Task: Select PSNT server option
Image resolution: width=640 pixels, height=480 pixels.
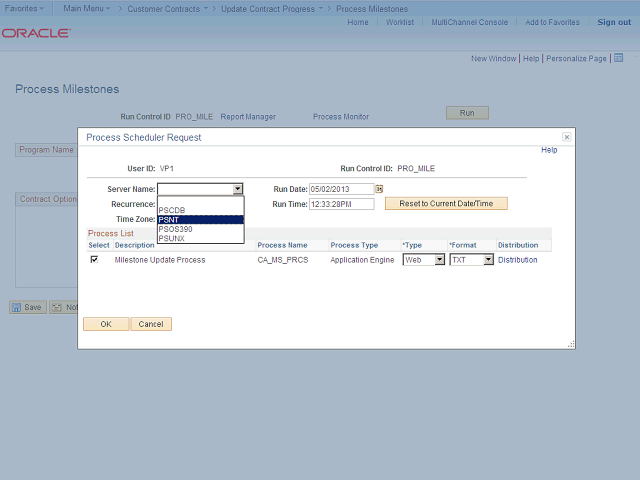Action: (200, 220)
